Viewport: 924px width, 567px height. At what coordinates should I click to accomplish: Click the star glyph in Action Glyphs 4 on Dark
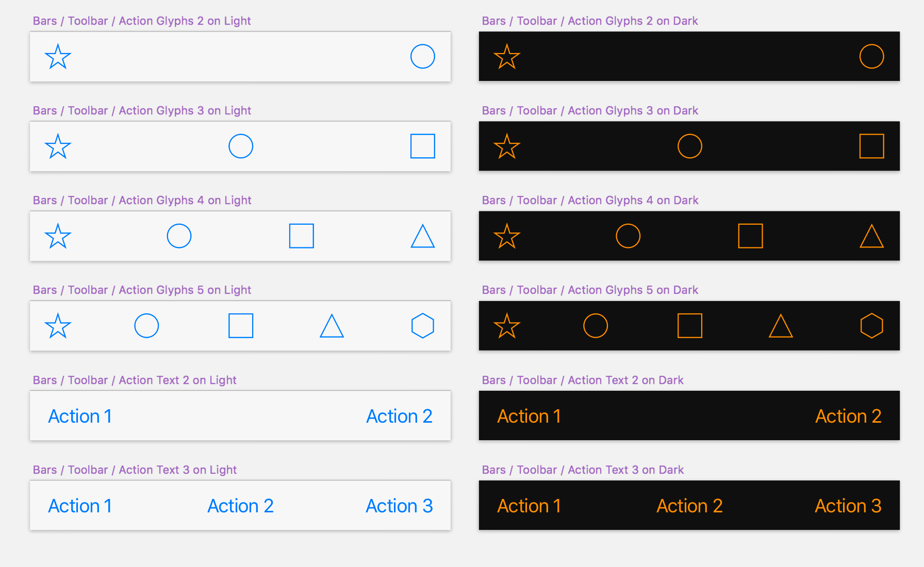point(507,236)
